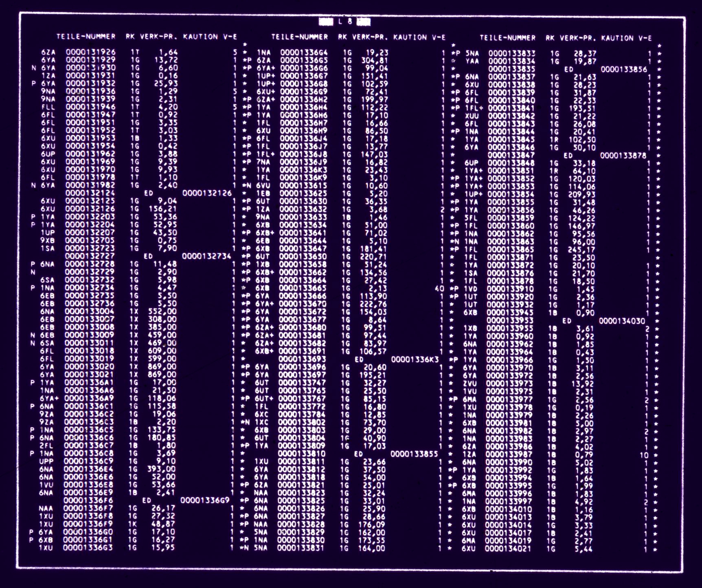Image resolution: width=702 pixels, height=588 pixels.
Task: Select part number 0000133680
Action: pos(303,327)
